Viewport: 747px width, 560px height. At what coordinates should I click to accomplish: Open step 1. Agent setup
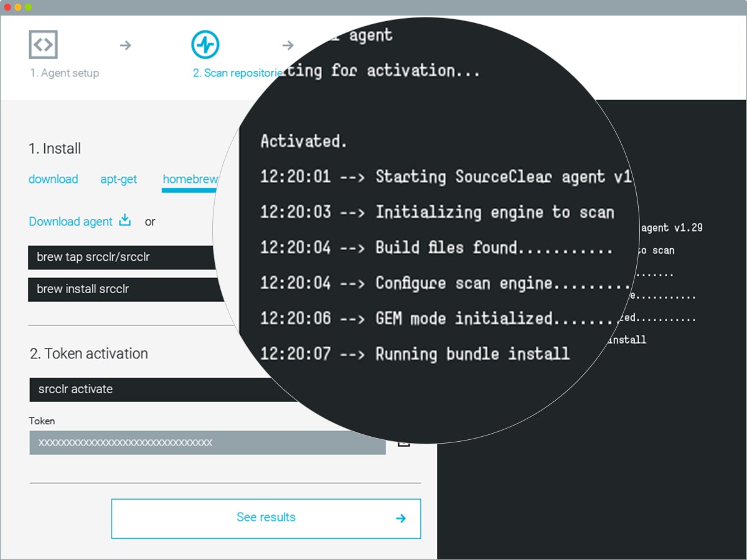65,73
